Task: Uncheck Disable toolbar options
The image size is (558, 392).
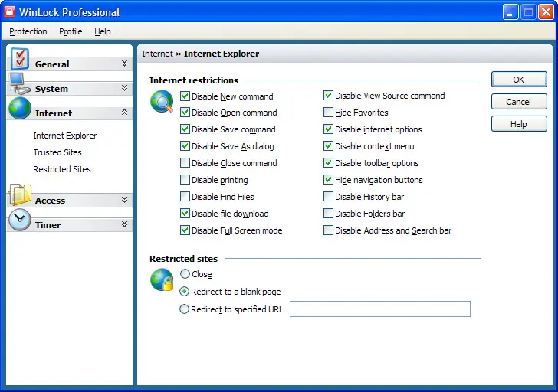Action: (328, 163)
